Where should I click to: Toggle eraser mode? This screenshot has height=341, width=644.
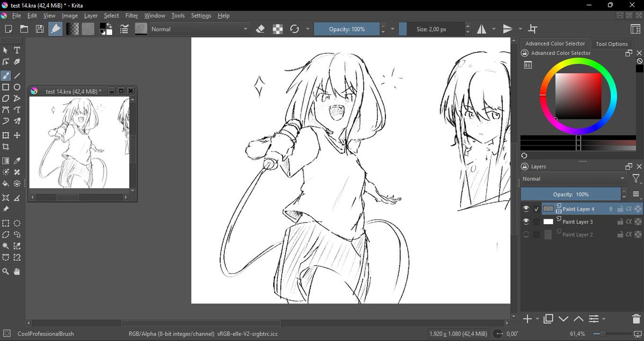260,29
